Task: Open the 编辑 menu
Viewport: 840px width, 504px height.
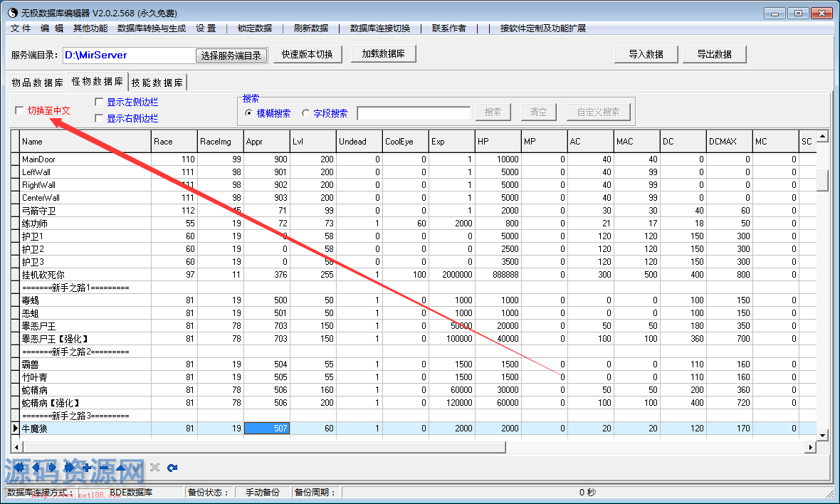Action: click(52, 28)
